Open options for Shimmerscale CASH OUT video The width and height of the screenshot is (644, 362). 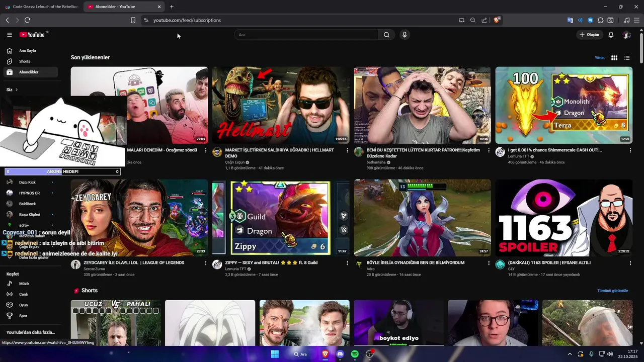click(x=630, y=150)
